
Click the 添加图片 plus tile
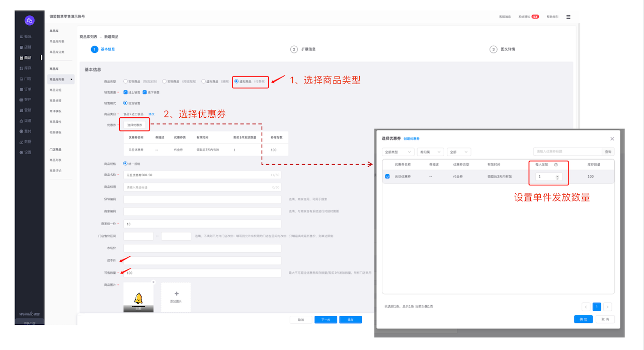tap(176, 297)
